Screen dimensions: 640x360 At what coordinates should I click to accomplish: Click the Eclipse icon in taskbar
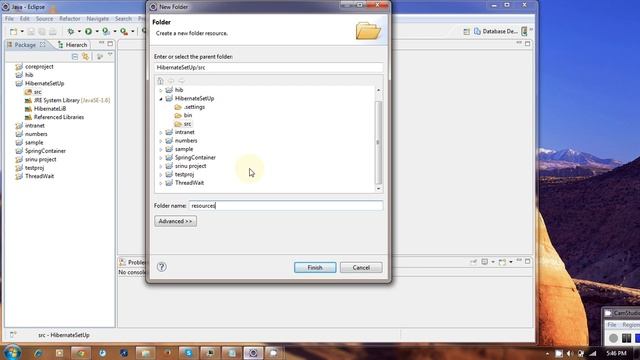[253, 353]
